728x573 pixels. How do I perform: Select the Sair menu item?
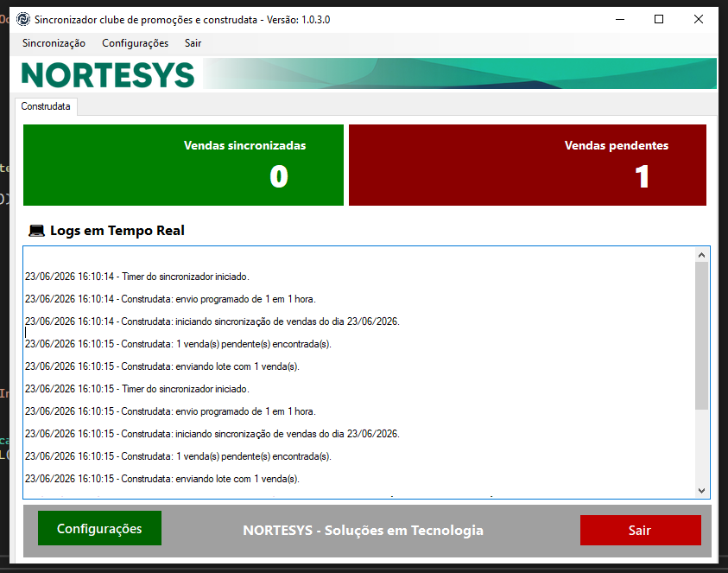click(x=193, y=43)
